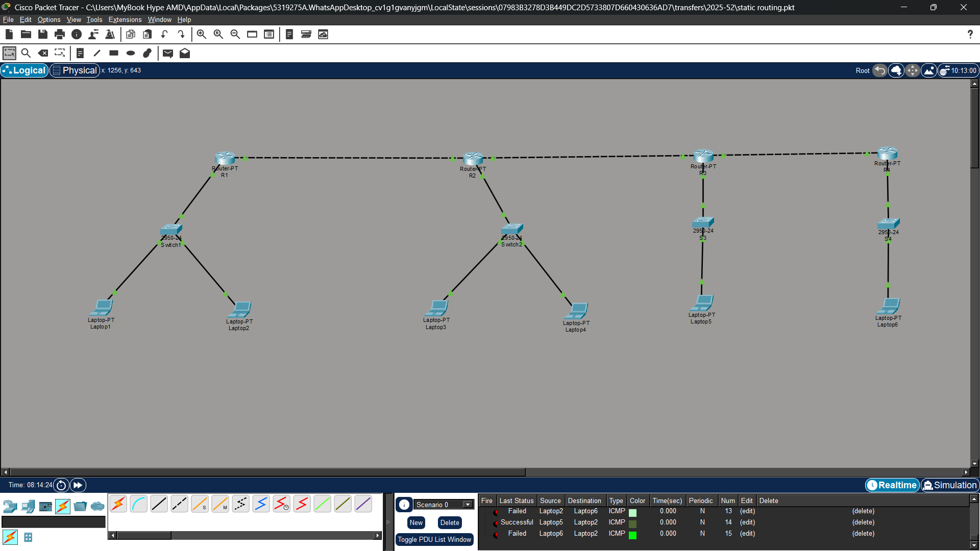Screen dimensions: 980x551
Task: Switch to Physical workspace view
Action: tap(75, 70)
